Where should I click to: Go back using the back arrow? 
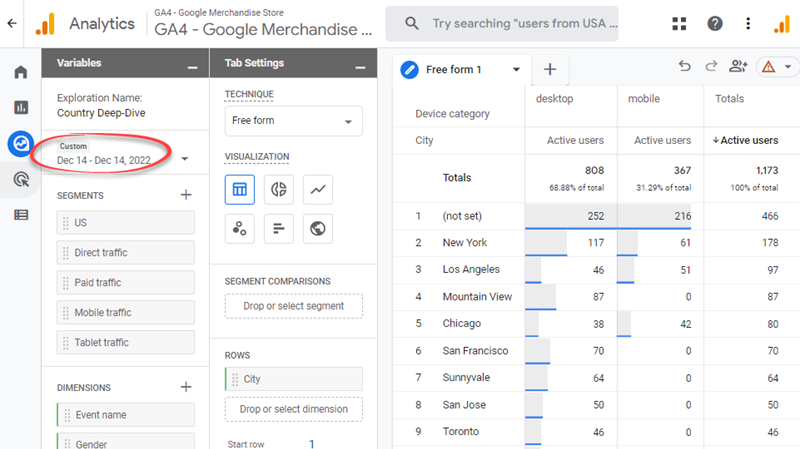12,23
